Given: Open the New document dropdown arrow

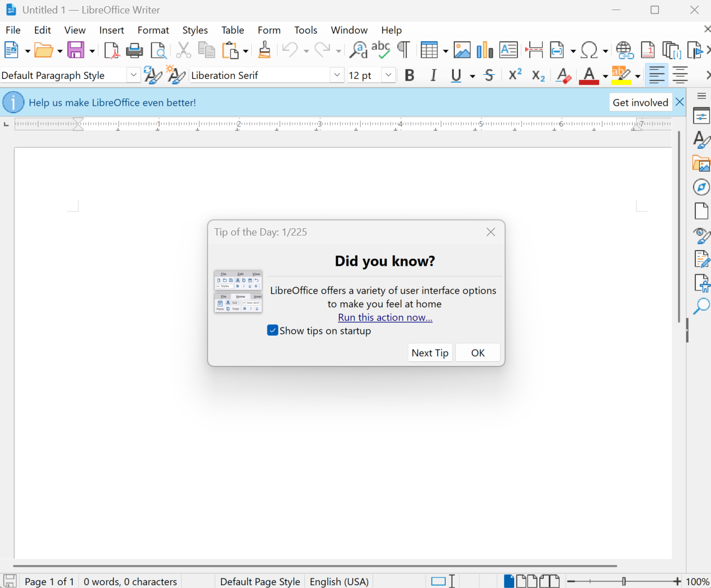Looking at the screenshot, I should click(x=27, y=51).
